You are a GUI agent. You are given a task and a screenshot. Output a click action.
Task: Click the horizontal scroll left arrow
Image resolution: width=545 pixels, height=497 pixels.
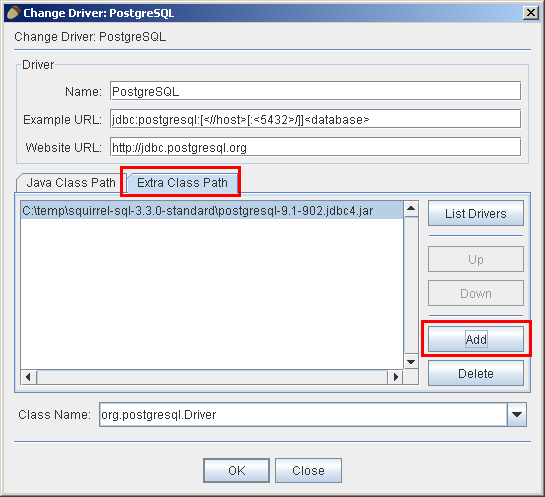point(29,377)
